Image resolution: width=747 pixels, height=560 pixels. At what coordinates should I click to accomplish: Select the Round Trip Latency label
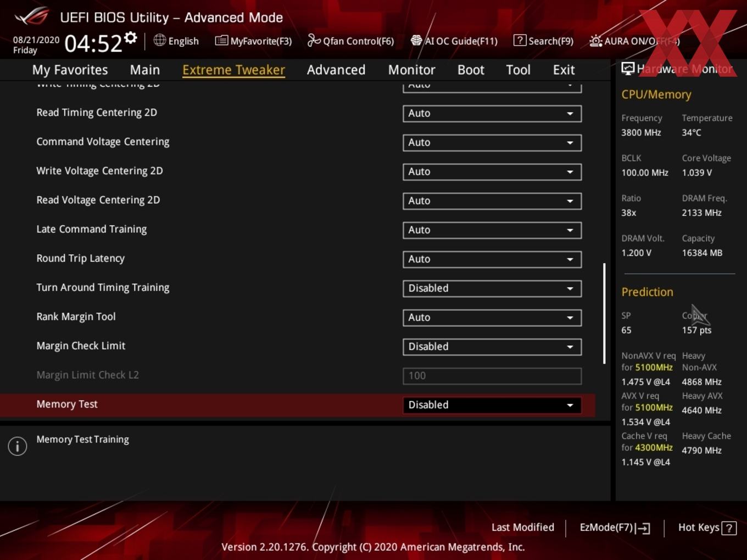point(80,258)
